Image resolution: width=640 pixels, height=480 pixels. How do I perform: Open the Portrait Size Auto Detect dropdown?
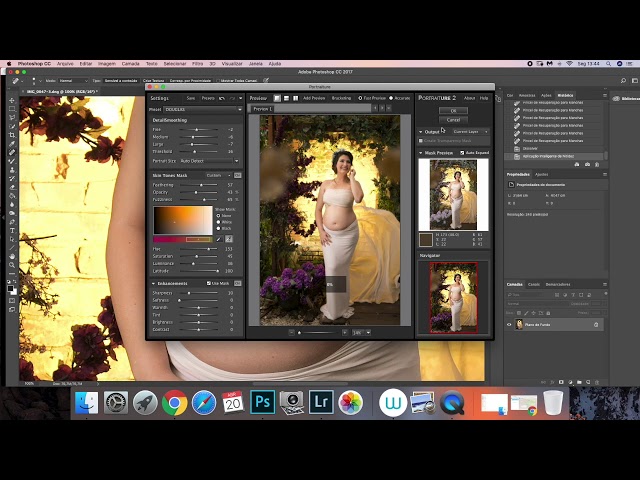(209, 161)
